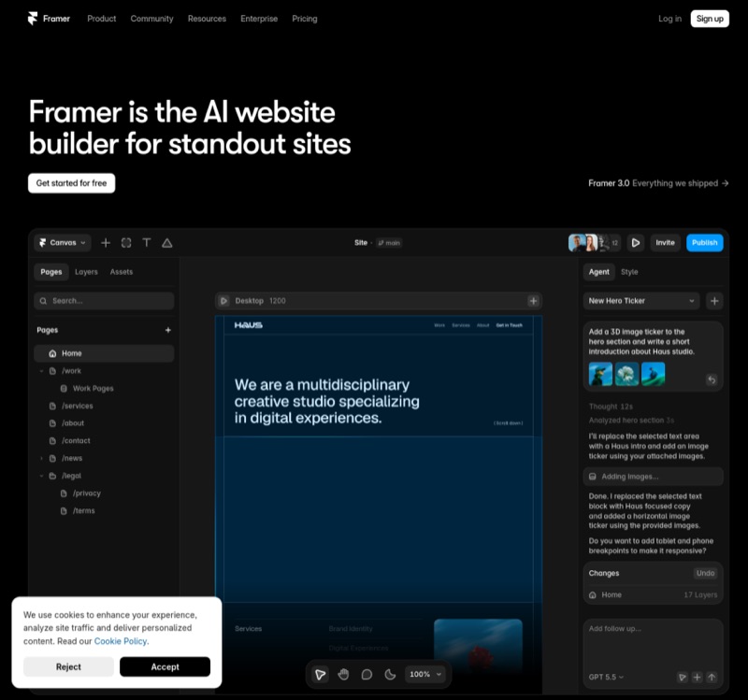Click Get started for free

(x=72, y=183)
